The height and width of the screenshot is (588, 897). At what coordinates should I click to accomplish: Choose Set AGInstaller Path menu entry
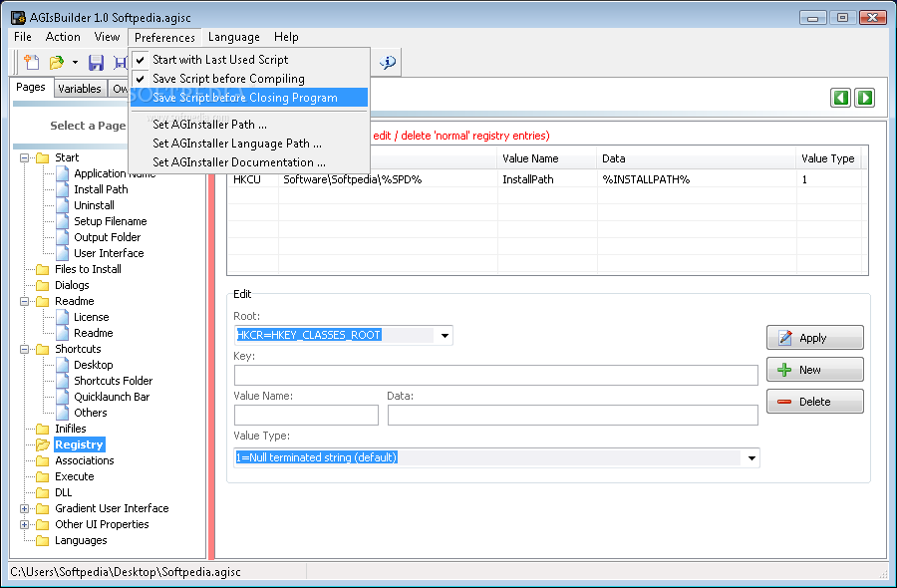tap(249, 125)
